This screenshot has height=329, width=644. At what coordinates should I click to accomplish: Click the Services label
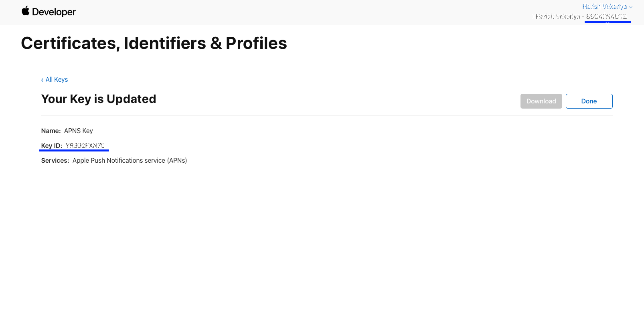click(55, 160)
